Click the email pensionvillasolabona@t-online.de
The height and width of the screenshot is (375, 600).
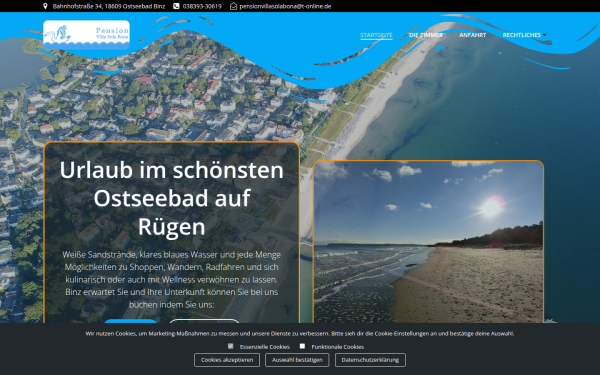(x=285, y=6)
